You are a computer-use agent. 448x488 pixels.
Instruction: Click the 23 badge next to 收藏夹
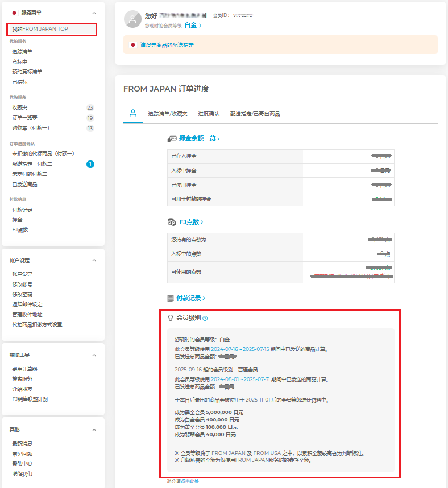pyautogui.click(x=90, y=107)
